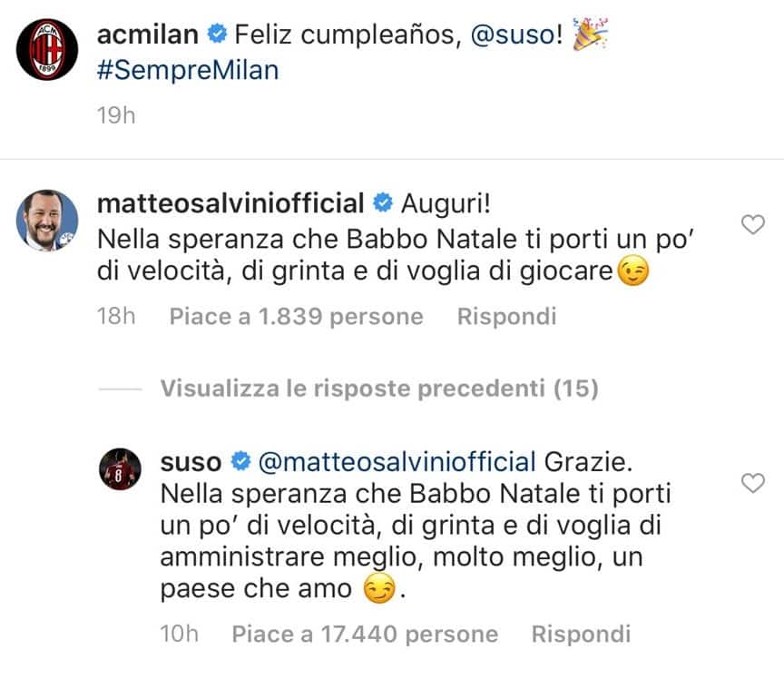Click the verified badge next to suso
Viewport: 784px width, 679px height.
click(x=239, y=462)
